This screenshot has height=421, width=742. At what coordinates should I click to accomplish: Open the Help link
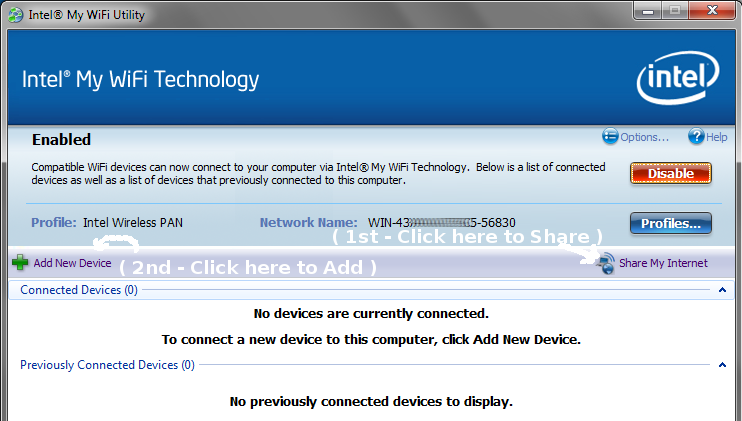716,137
